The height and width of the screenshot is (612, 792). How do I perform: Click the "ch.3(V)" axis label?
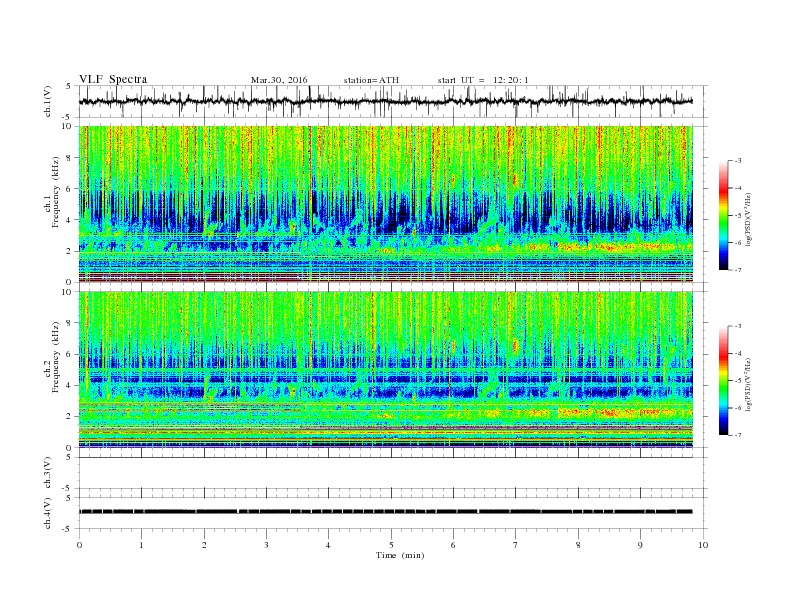point(48,473)
